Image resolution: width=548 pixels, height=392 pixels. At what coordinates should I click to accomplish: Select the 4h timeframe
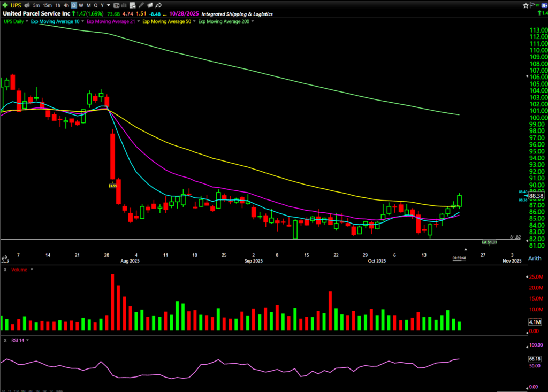66,5
